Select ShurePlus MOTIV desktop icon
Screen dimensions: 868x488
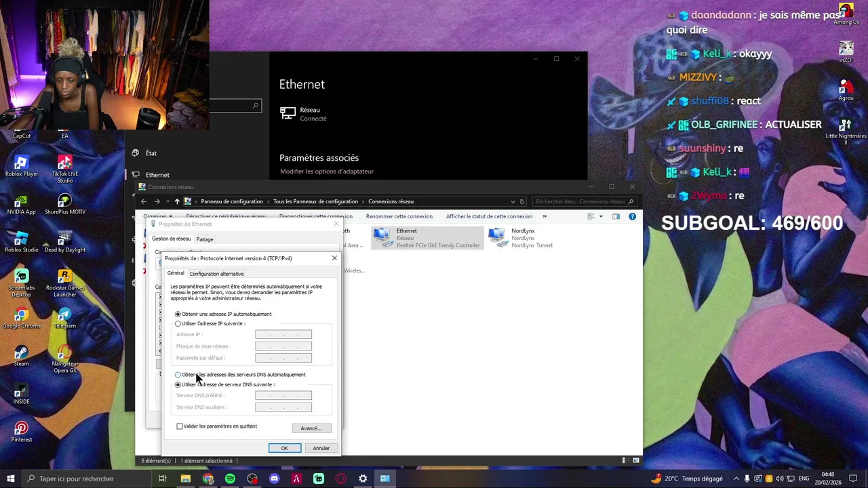[64, 204]
